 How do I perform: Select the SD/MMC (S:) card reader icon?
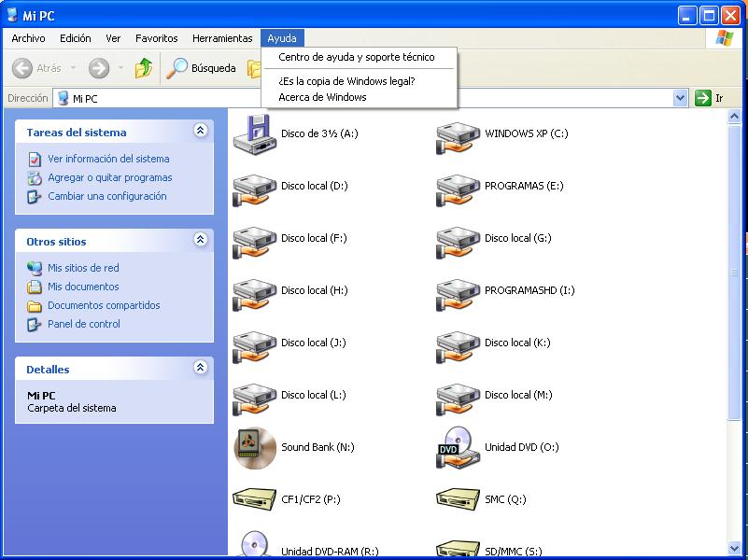(458, 550)
